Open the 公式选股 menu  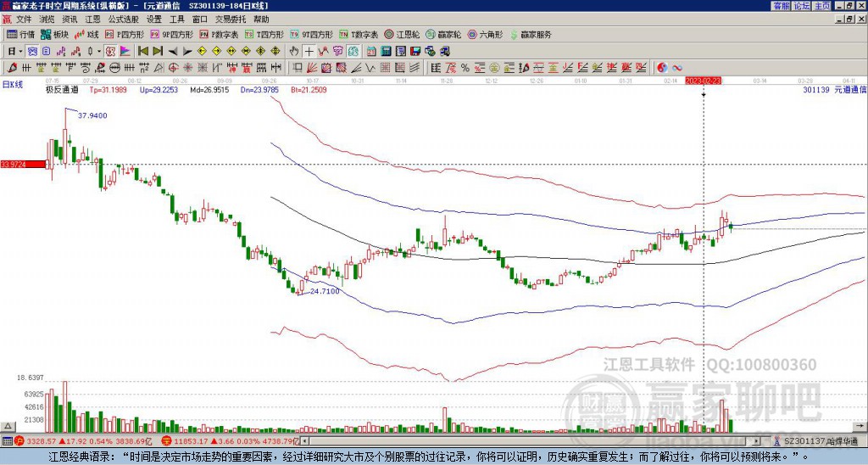click(x=124, y=20)
